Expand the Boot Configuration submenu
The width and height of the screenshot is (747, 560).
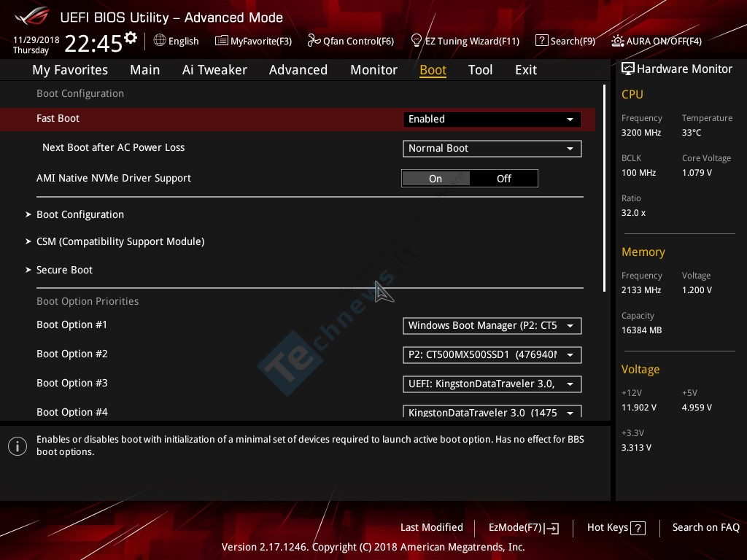[80, 215]
